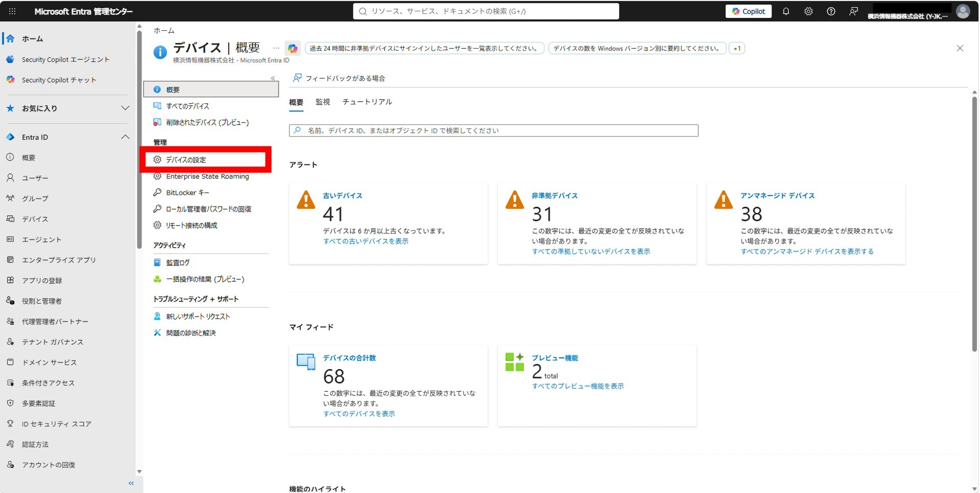Click the device name or ID search field
Image resolution: width=980 pixels, height=493 pixels.
[493, 130]
